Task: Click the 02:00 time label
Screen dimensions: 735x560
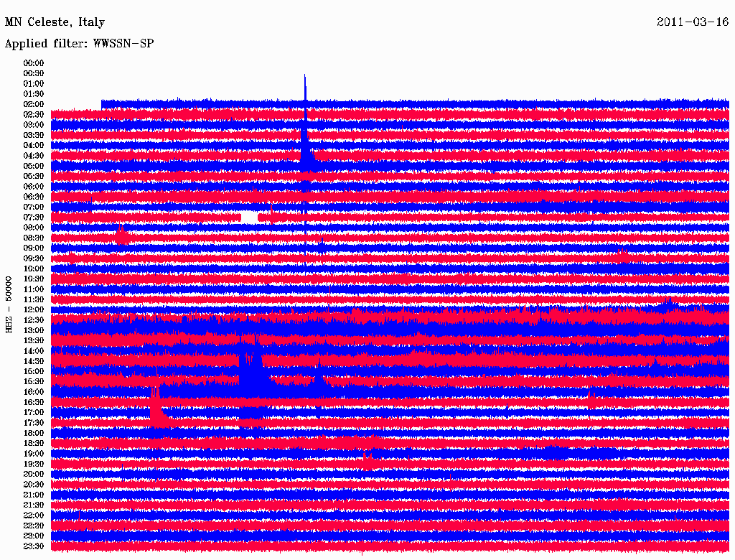Action: click(33, 104)
